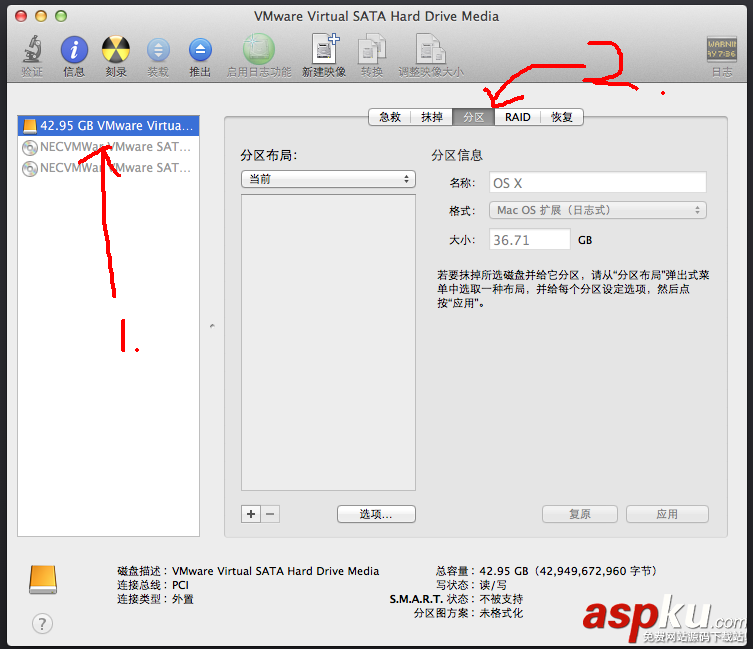This screenshot has height=649, width=753.
Task: Click the Verify (验证) microscope icon
Action: click(x=32, y=49)
